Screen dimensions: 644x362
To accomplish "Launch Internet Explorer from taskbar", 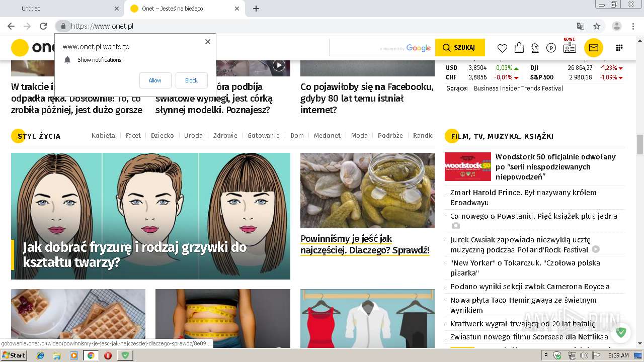I will pyautogui.click(x=40, y=355).
